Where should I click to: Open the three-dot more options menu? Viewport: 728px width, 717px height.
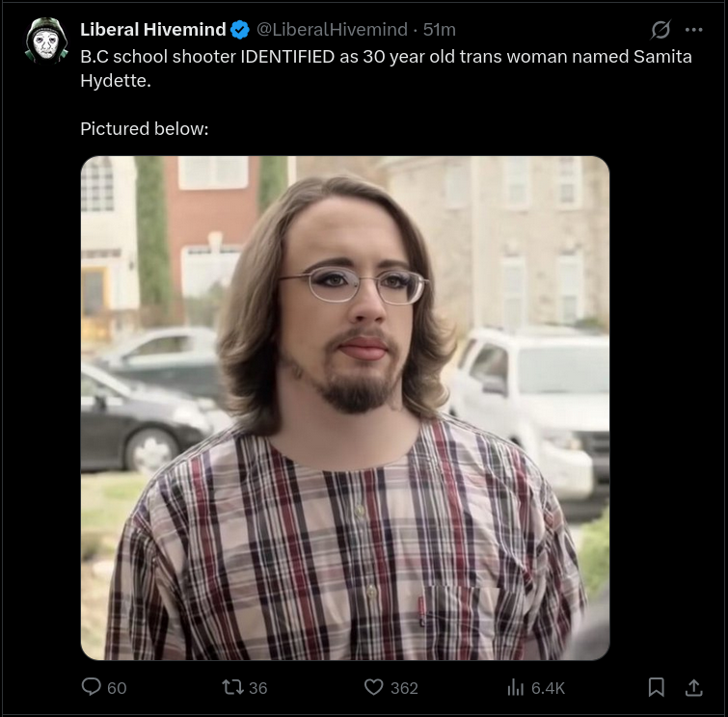point(693,30)
